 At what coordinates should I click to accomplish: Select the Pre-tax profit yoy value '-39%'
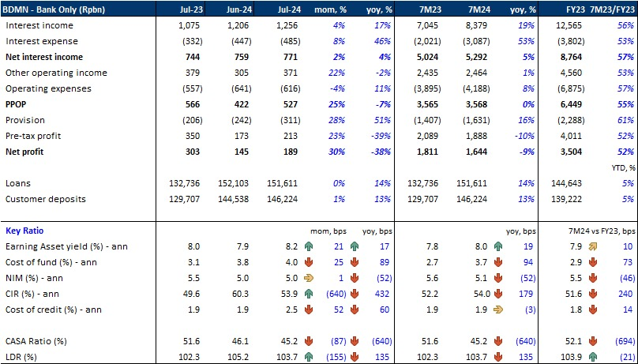[380, 136]
